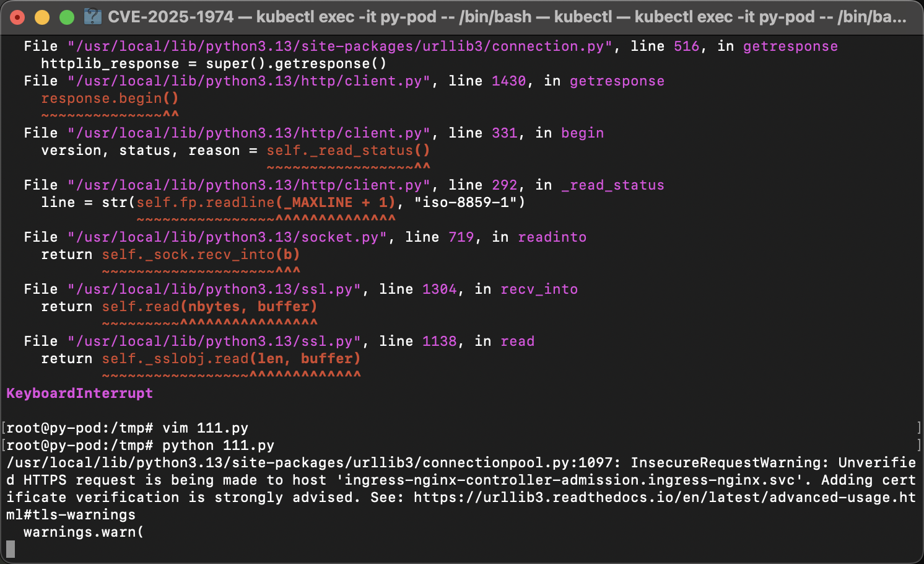This screenshot has height=564, width=924.
Task: Click 'self._read_status()' call
Action: click(x=348, y=150)
